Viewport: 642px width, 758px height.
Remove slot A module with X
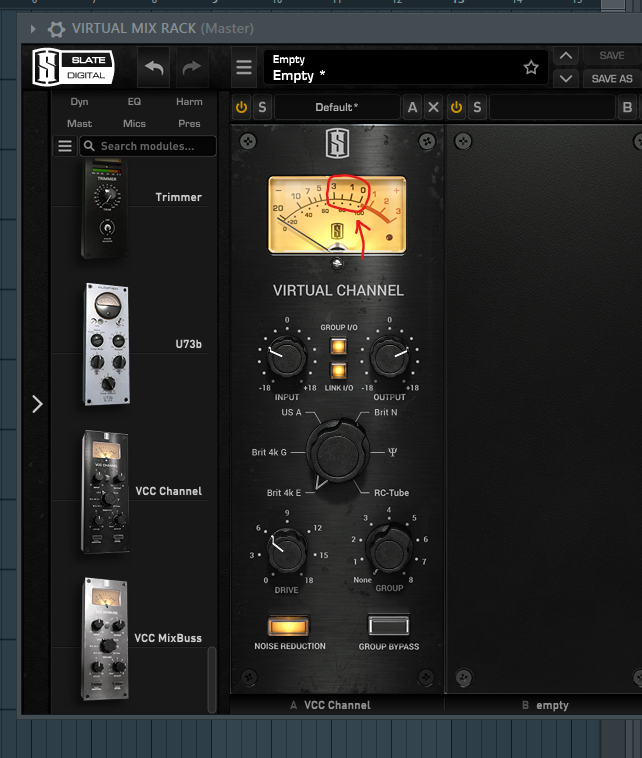pos(434,107)
